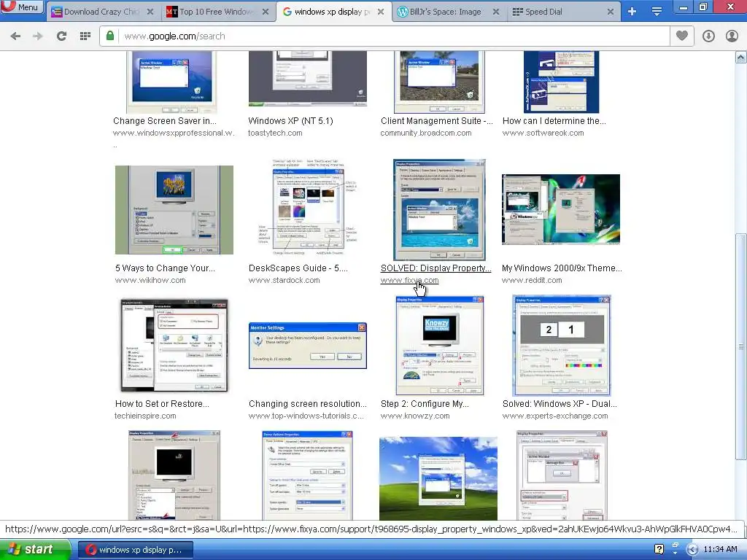Open 5 Ways to Change Your... result
This screenshot has width=747, height=560.
pyautogui.click(x=165, y=268)
